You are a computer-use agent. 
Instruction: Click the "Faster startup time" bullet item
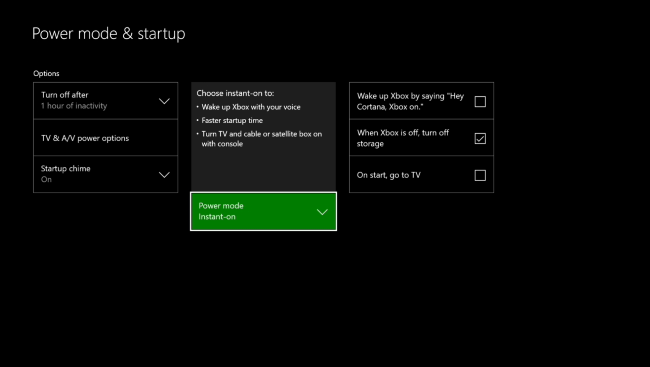232,120
